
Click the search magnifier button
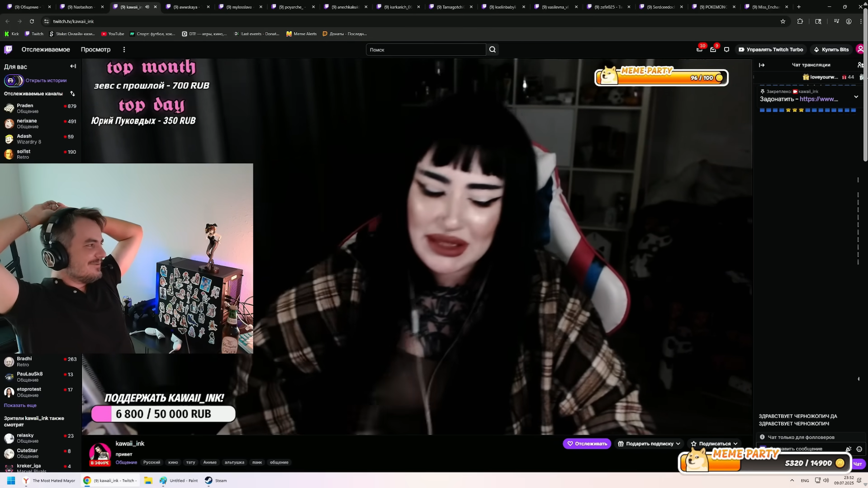point(493,50)
